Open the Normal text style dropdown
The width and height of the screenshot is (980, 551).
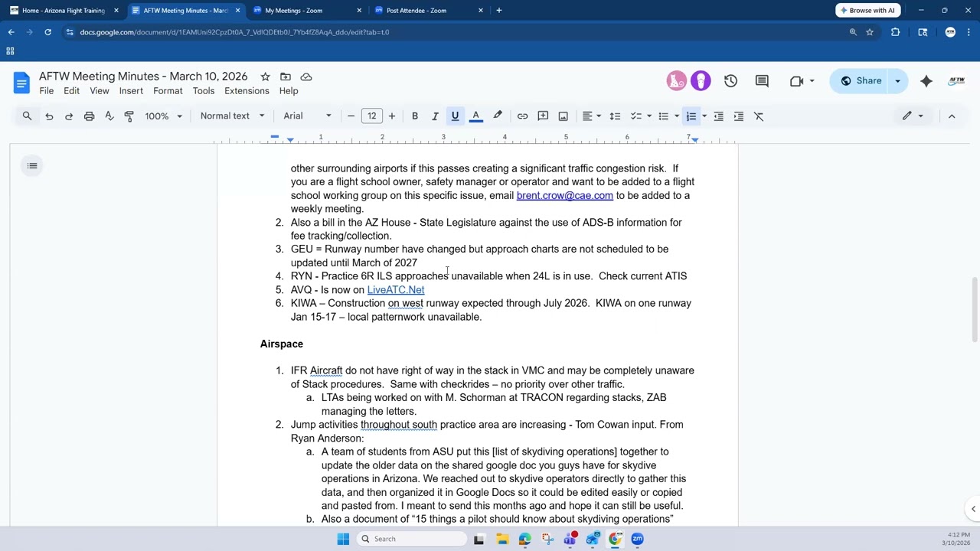coord(232,116)
